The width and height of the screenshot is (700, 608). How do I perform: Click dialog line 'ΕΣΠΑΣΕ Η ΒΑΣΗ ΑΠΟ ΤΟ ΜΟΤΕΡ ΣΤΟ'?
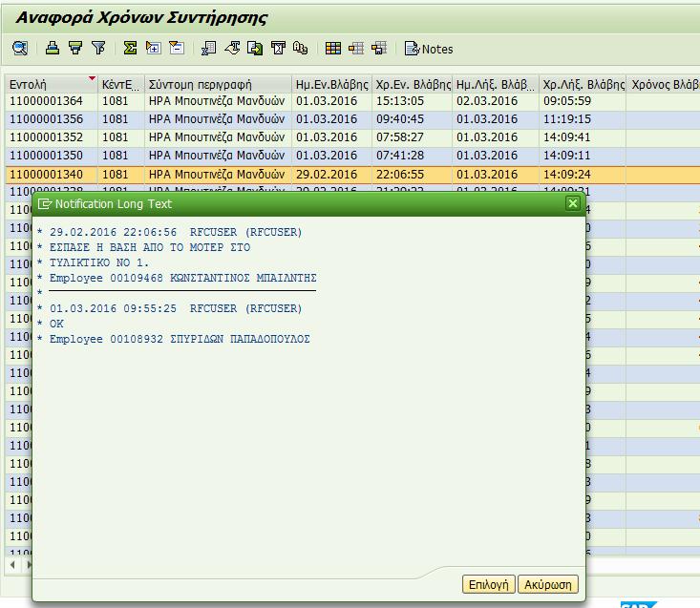tap(150, 247)
